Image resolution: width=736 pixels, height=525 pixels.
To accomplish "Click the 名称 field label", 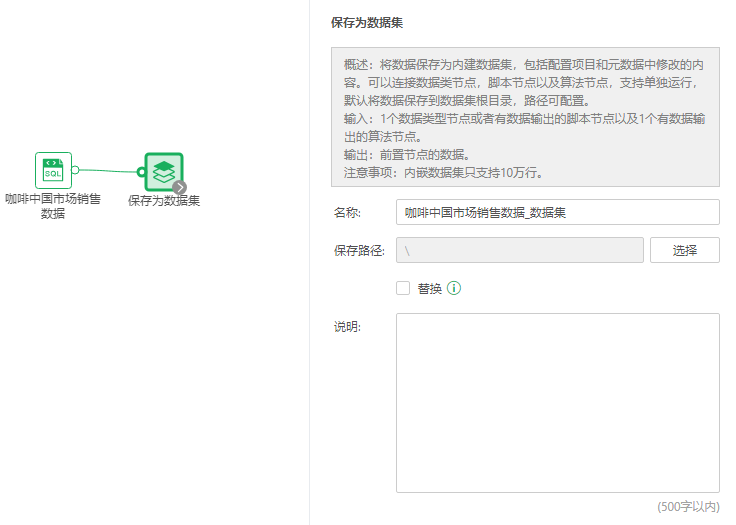I will click(x=346, y=212).
